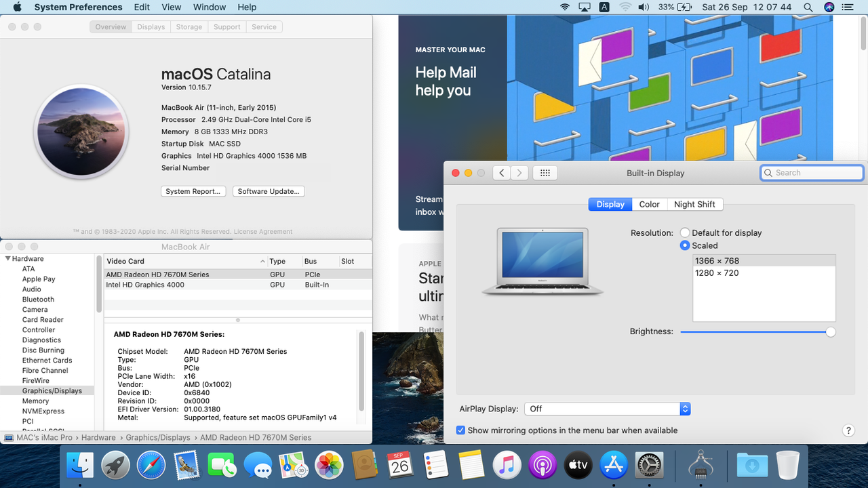Open the Apple menu
Image resolution: width=868 pixels, height=488 pixels.
click(x=17, y=7)
